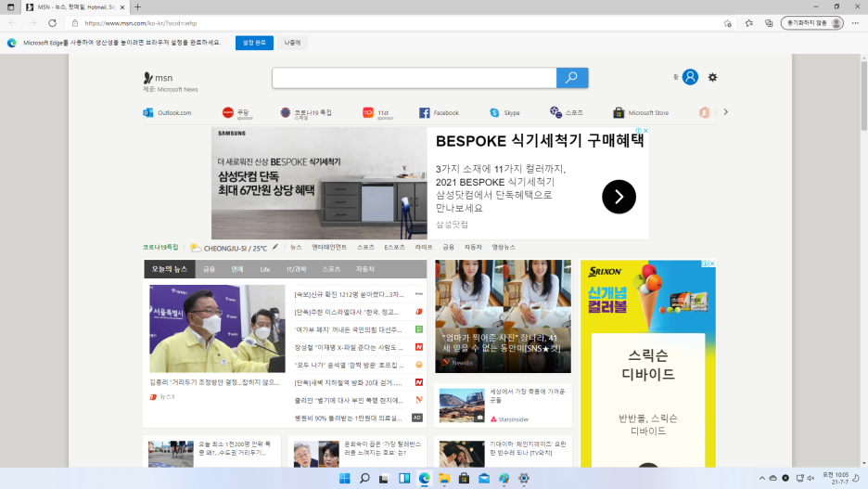
Task: Switch to the 자동차 news tab
Action: click(x=364, y=269)
